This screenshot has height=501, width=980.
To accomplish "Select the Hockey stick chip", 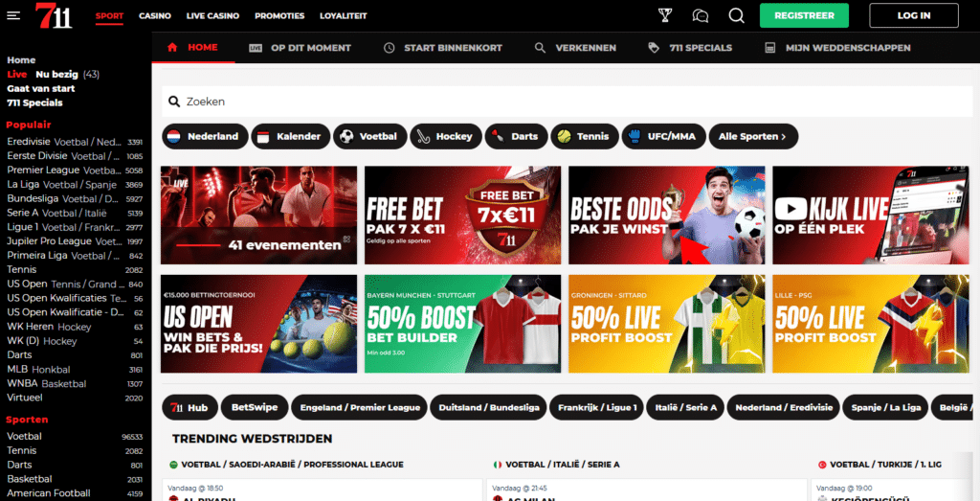I will point(446,136).
